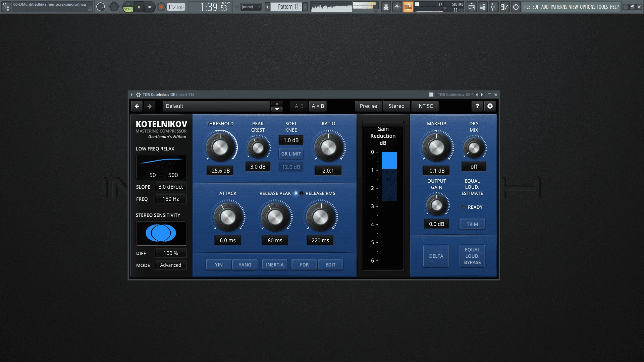
Task: Add new pattern with plus button
Action: click(x=305, y=7)
